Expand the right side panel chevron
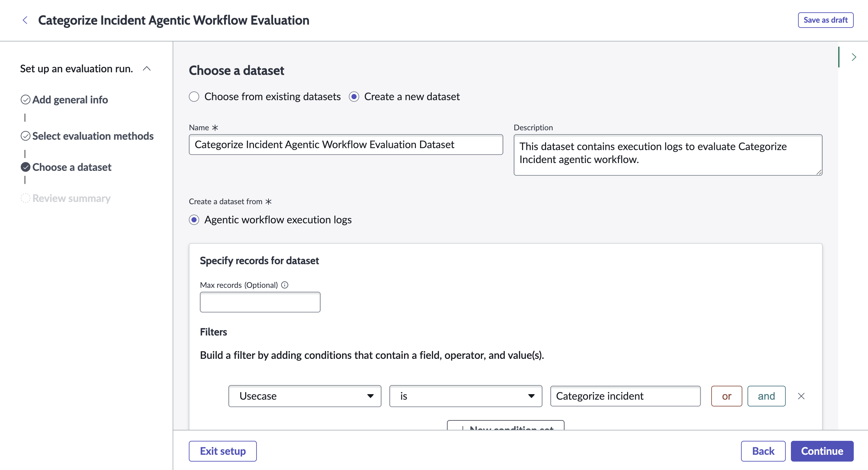868x470 pixels. (853, 57)
